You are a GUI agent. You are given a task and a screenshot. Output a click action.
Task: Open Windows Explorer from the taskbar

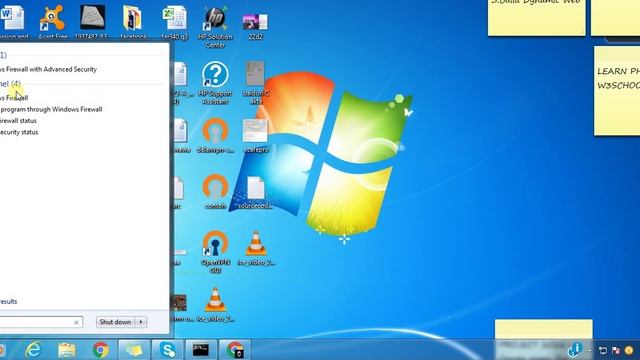[x=67, y=350]
